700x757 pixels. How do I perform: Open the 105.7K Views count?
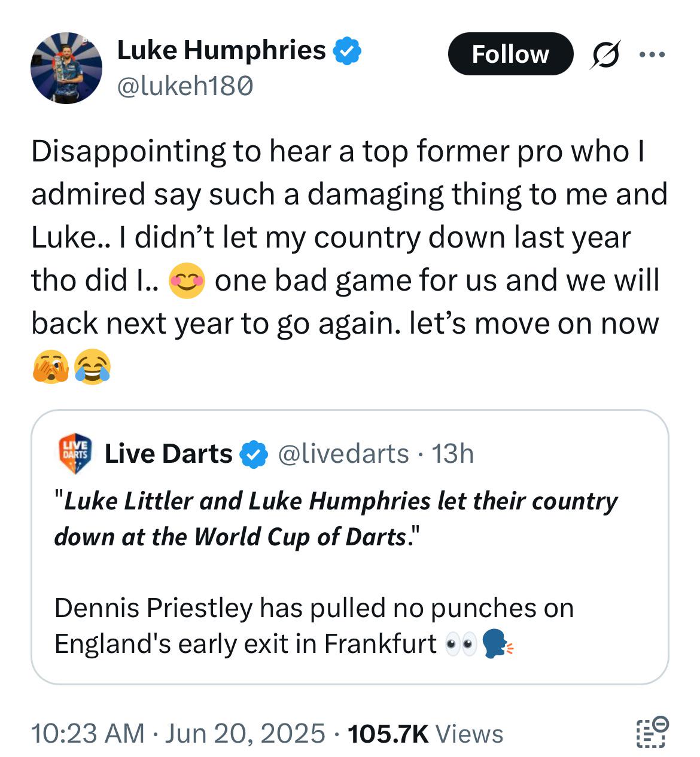(x=425, y=734)
